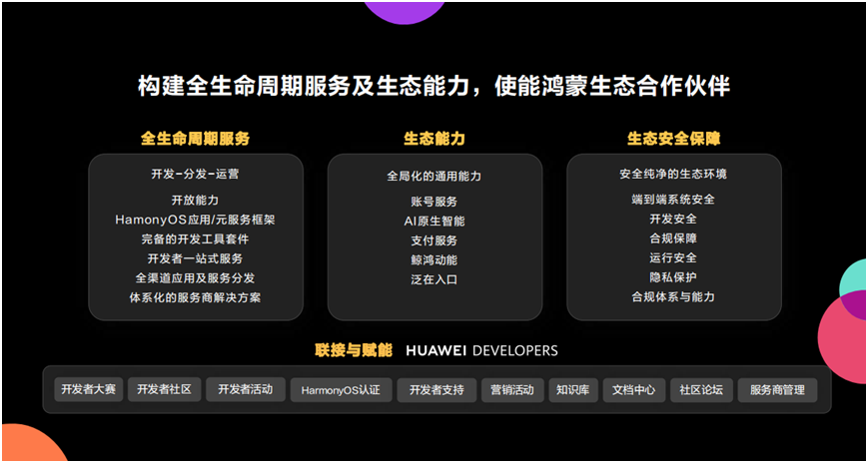This screenshot has height=463, width=868.
Task: Click the 开发安全 item
Action: pyautogui.click(x=673, y=220)
